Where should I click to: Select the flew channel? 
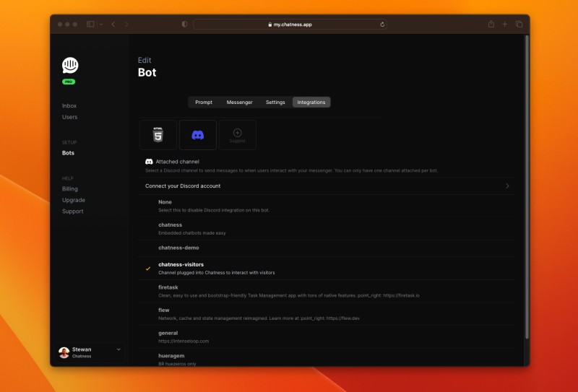[327, 314]
